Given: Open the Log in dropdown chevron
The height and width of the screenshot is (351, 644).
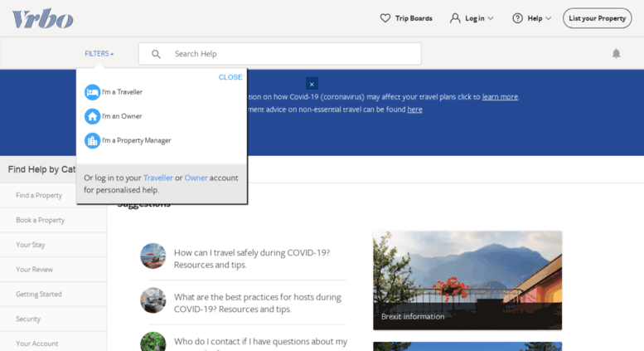Looking at the screenshot, I should [x=491, y=18].
